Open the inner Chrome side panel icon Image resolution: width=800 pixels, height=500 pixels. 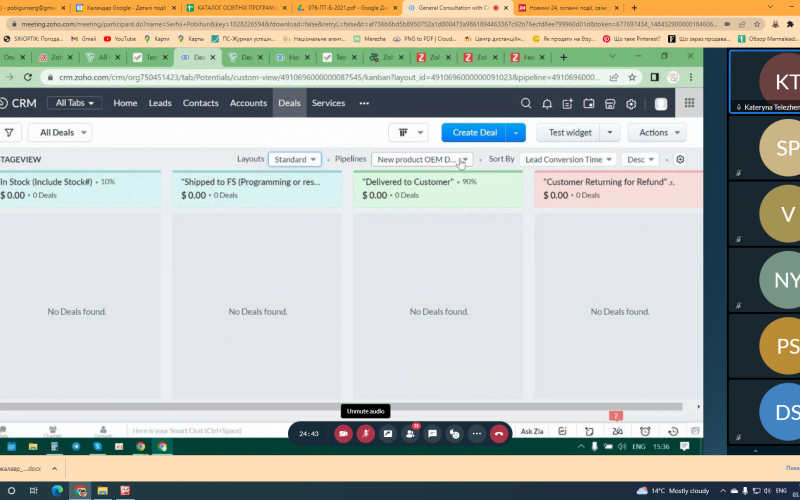(x=655, y=77)
